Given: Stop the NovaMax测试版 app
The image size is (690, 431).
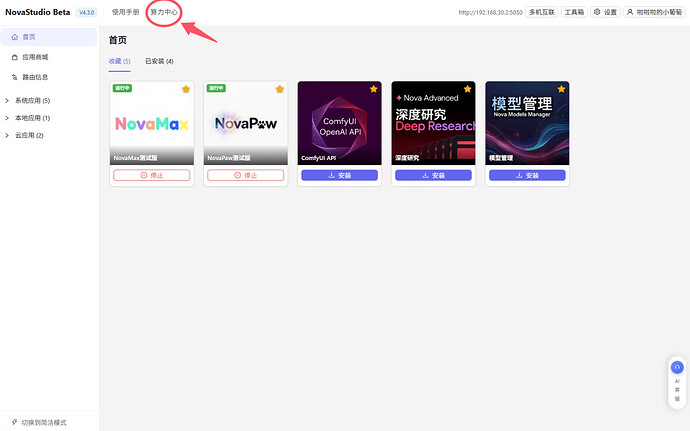Looking at the screenshot, I should 152,175.
